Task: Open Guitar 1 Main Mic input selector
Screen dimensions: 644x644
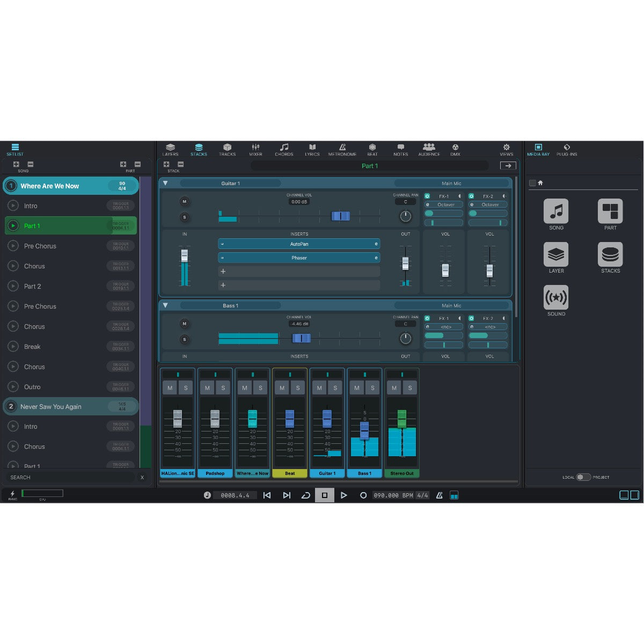Action: (x=451, y=184)
